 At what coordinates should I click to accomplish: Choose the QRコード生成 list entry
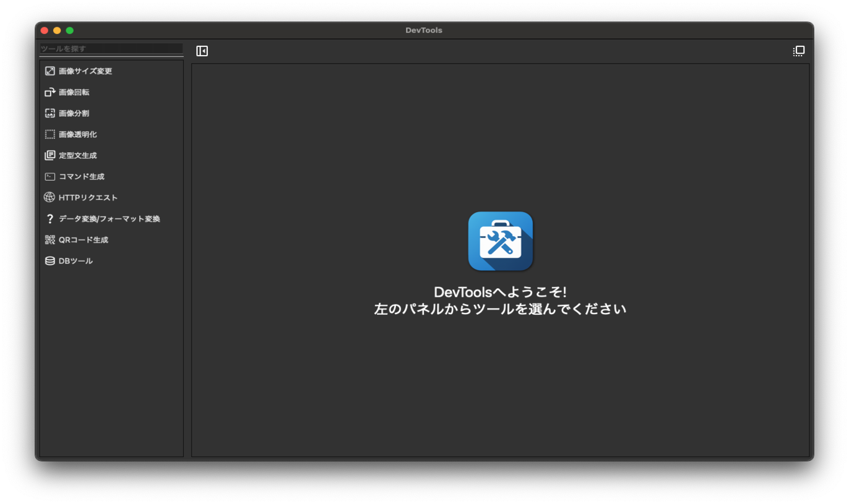click(84, 240)
